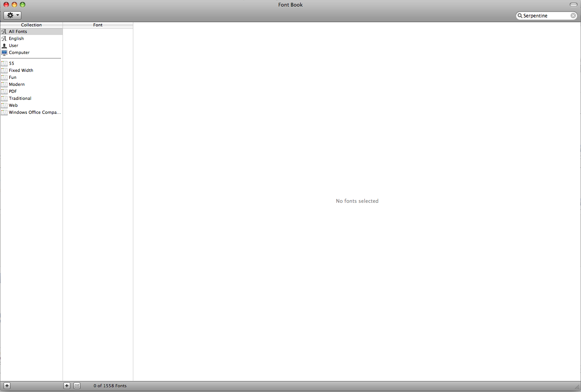Click the Collection column header

click(x=31, y=25)
